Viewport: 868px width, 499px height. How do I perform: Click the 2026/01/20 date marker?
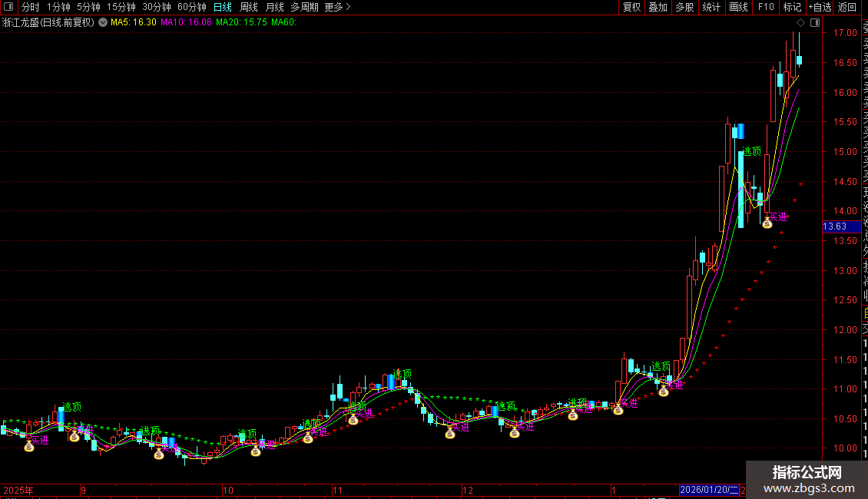709,490
